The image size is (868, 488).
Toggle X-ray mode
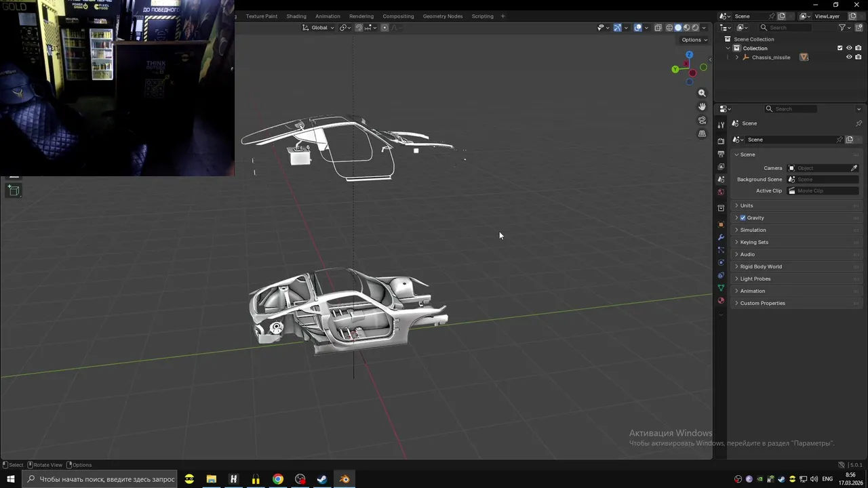tap(658, 28)
